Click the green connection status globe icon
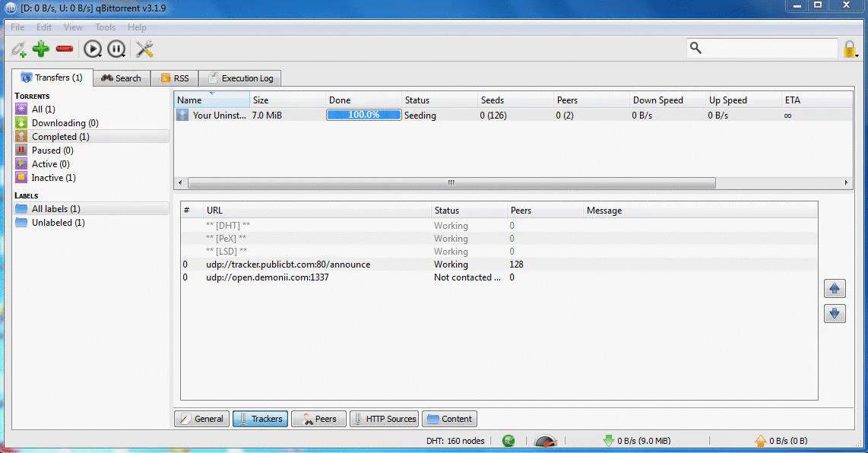The image size is (868, 453). point(508,441)
